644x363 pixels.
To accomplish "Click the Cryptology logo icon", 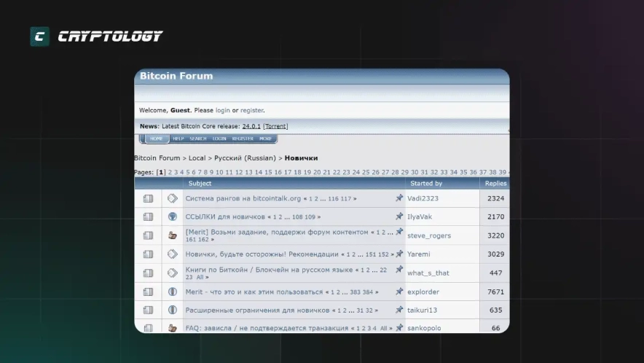I will click(x=39, y=36).
